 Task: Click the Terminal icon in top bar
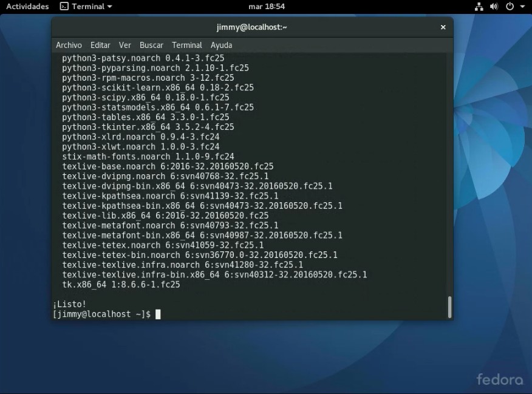(64, 7)
